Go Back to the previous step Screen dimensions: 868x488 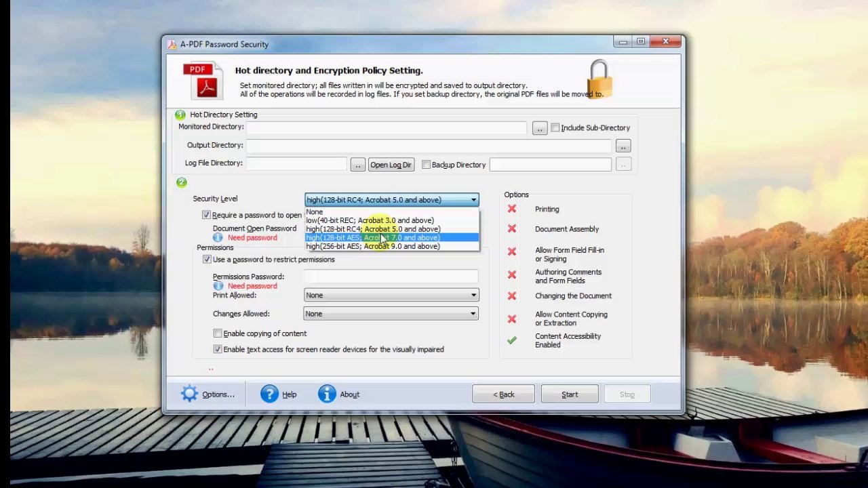coord(503,394)
